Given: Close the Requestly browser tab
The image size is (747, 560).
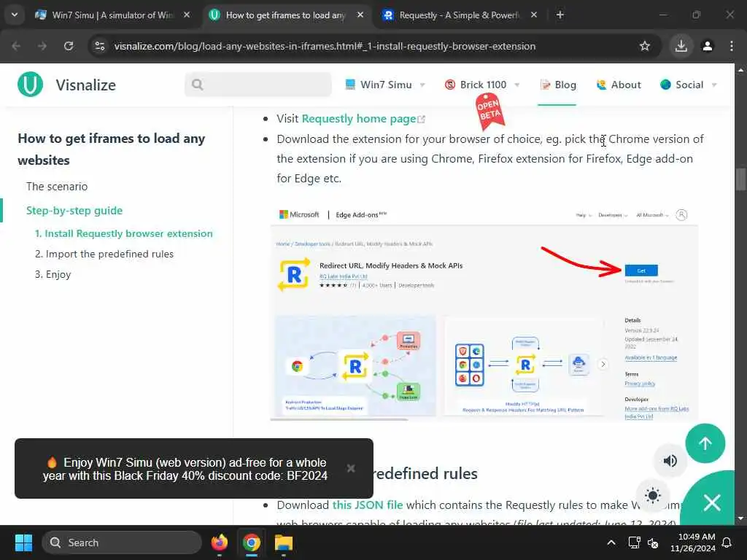Looking at the screenshot, I should [x=534, y=15].
